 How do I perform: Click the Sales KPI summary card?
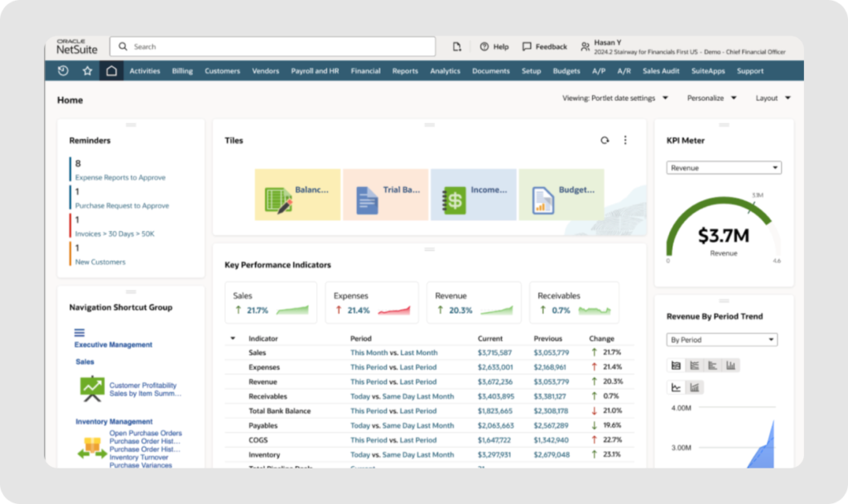pos(271,303)
